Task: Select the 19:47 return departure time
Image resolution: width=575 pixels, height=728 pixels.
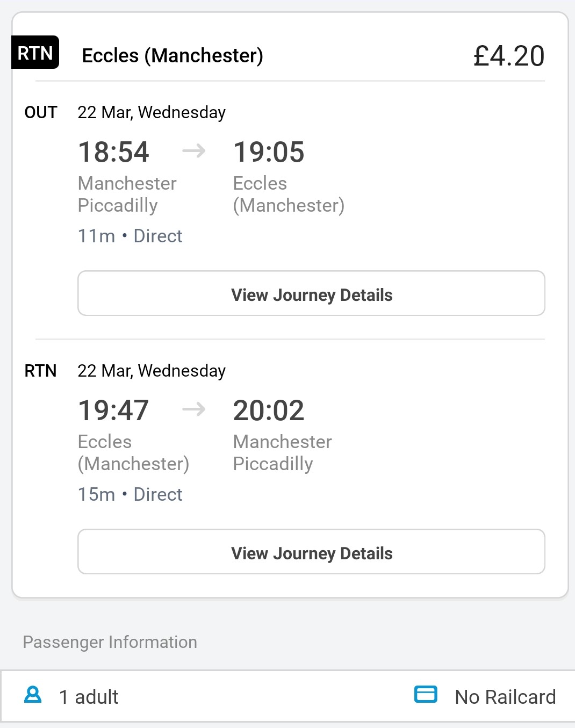Action: [113, 410]
